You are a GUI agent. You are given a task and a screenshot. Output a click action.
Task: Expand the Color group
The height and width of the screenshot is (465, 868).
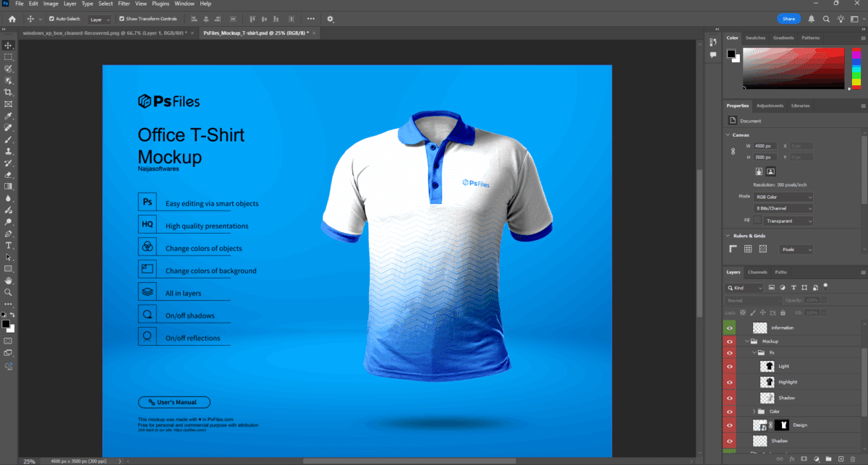[x=755, y=411]
